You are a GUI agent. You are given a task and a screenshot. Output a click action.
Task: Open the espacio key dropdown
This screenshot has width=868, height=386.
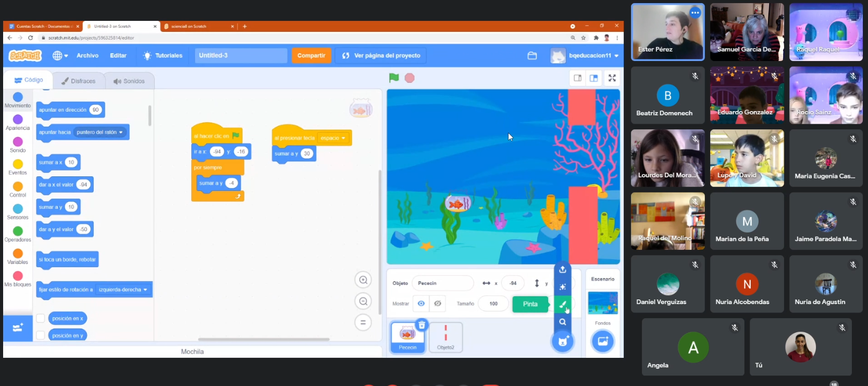[x=333, y=138]
